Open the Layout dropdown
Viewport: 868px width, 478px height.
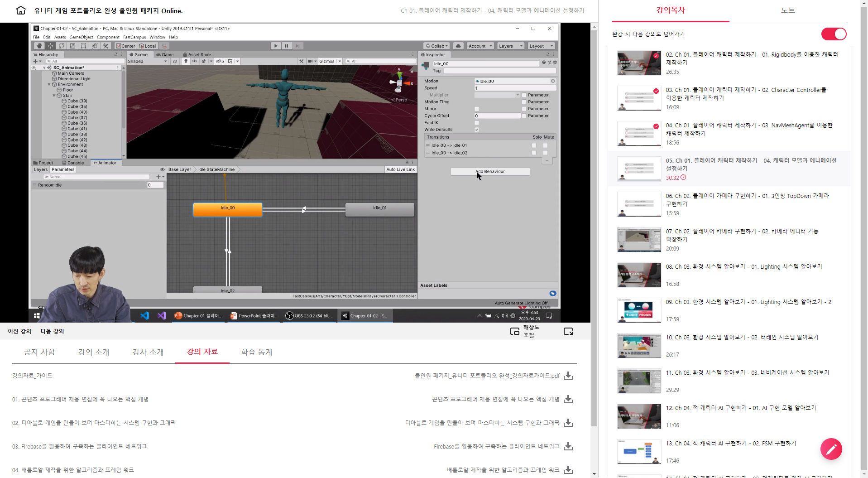tap(541, 46)
